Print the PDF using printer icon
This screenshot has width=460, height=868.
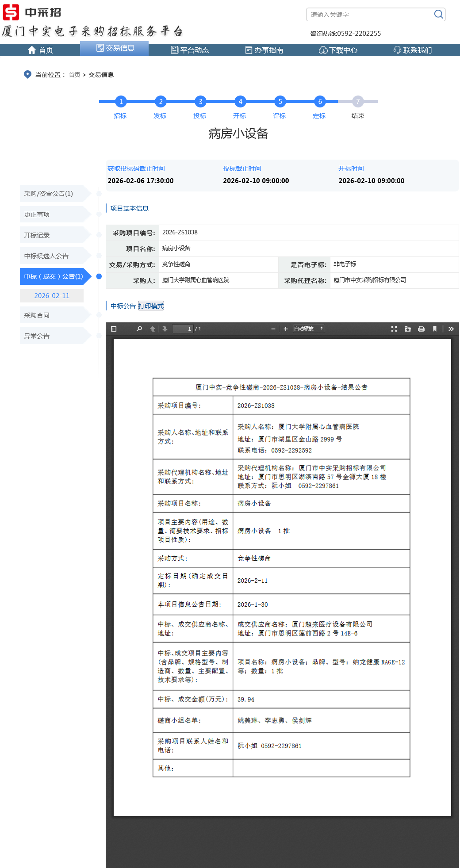(x=421, y=329)
